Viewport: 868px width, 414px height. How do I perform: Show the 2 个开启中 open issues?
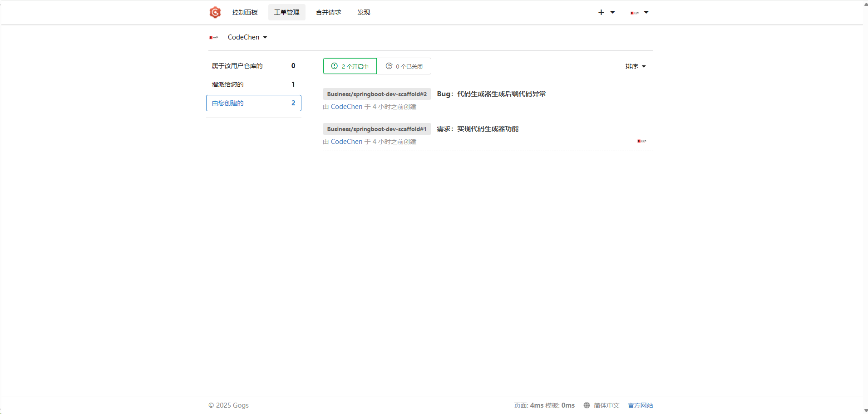[x=350, y=66]
